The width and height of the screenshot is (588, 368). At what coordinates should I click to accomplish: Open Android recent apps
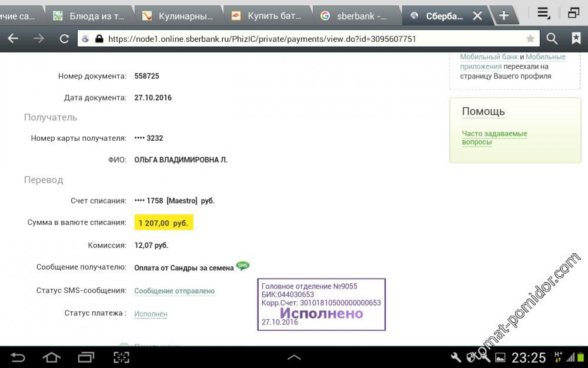point(86,357)
